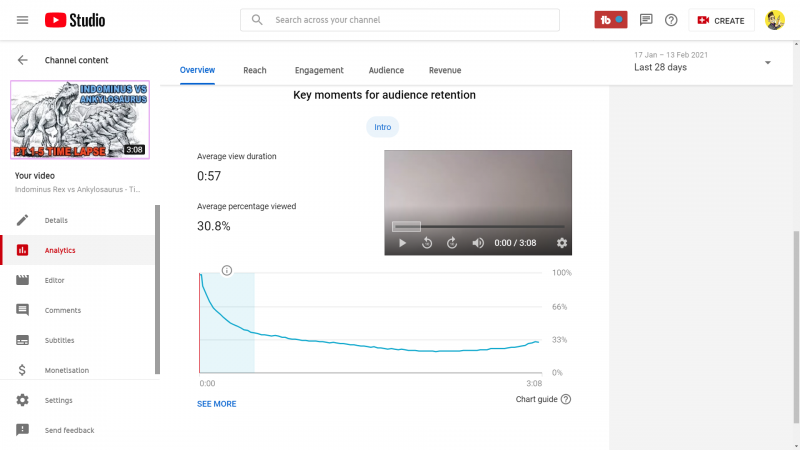The width and height of the screenshot is (800, 450).
Task: Open the Revenue tab
Action: point(445,70)
